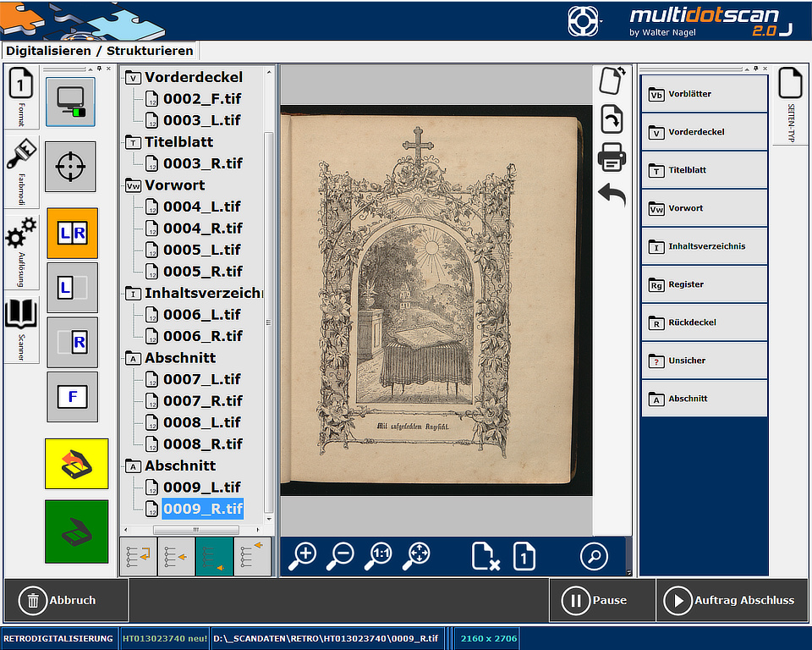Switch to Digitalisieren / Strukturieren tab

tap(100, 51)
